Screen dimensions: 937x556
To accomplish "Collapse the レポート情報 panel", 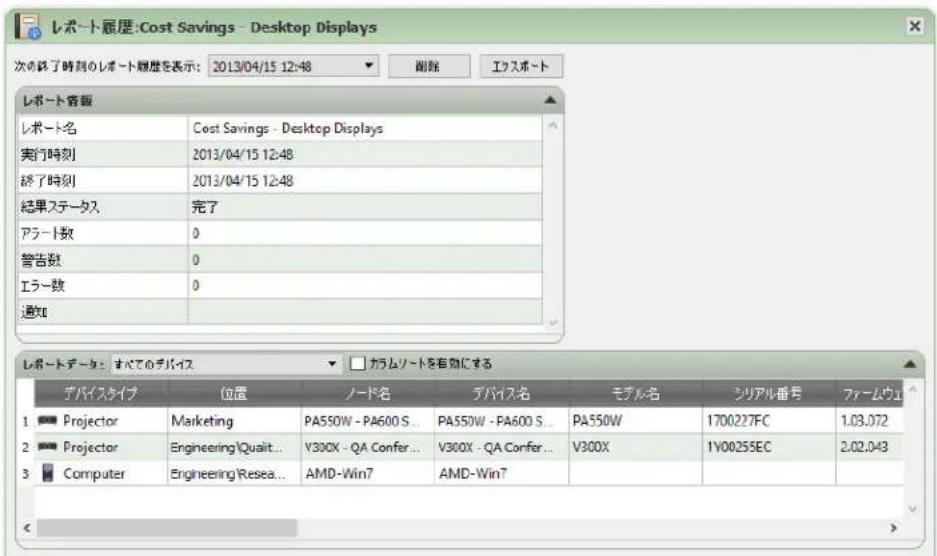I will tap(550, 100).
